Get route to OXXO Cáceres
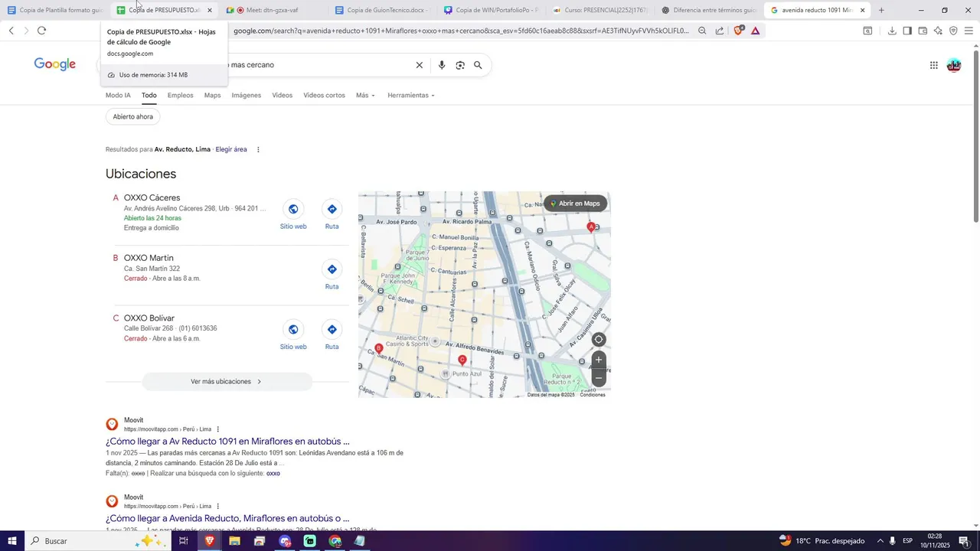Image resolution: width=980 pixels, height=551 pixels. coord(332,209)
